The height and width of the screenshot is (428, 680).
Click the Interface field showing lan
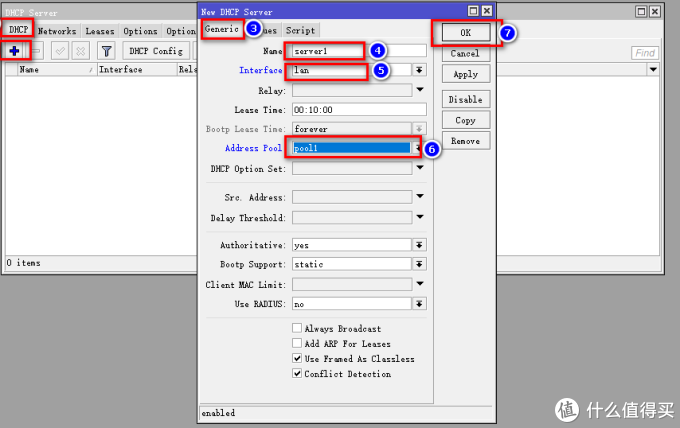point(352,70)
